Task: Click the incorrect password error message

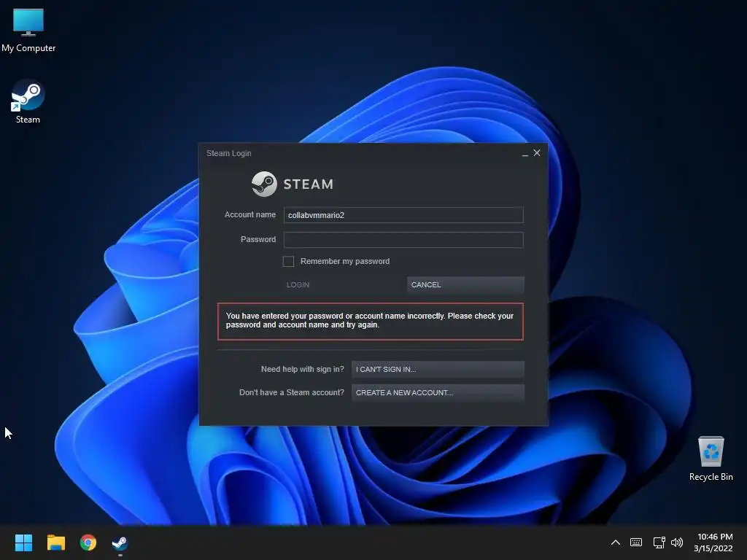Action: pos(370,321)
